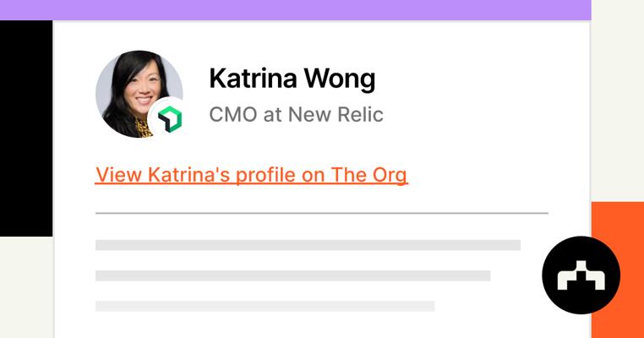This screenshot has width=644, height=338.
Task: Click the beige area below black block
Action: [x=25, y=287]
